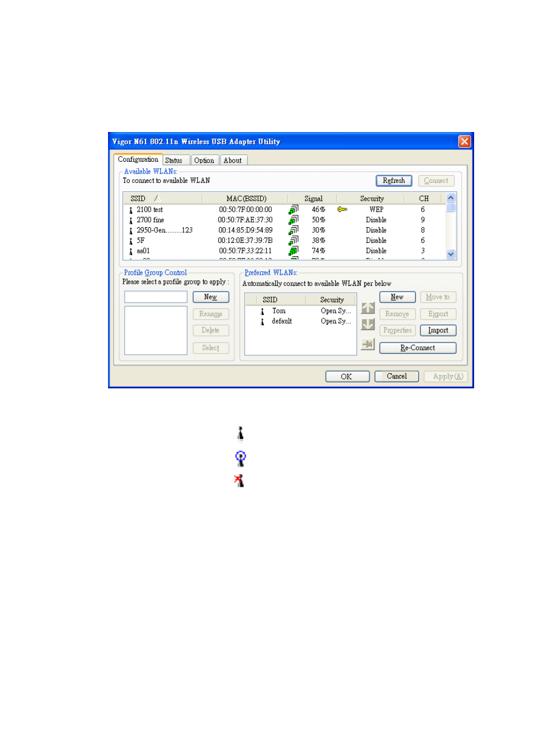Select the Configuration tab
Image resolution: width=534 pixels, height=756 pixels.
pos(138,159)
